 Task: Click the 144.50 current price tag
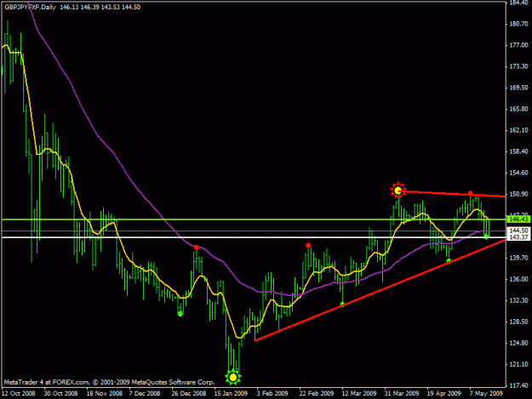pos(518,231)
